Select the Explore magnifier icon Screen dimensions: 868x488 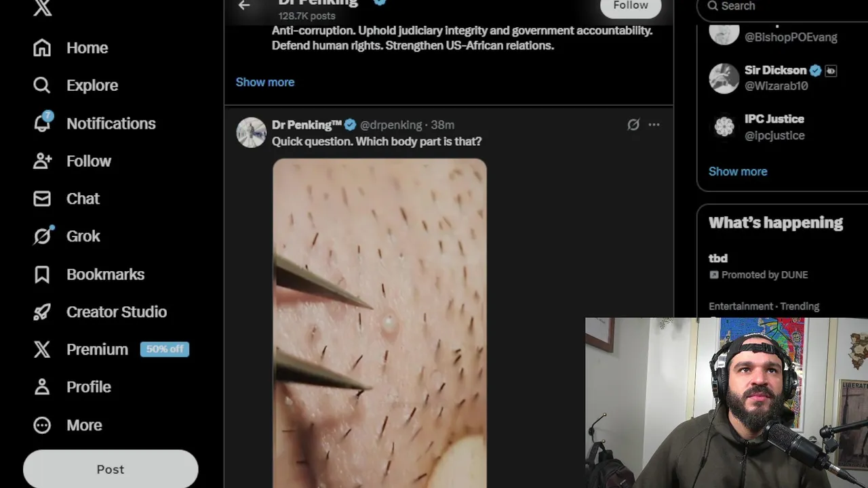point(42,85)
